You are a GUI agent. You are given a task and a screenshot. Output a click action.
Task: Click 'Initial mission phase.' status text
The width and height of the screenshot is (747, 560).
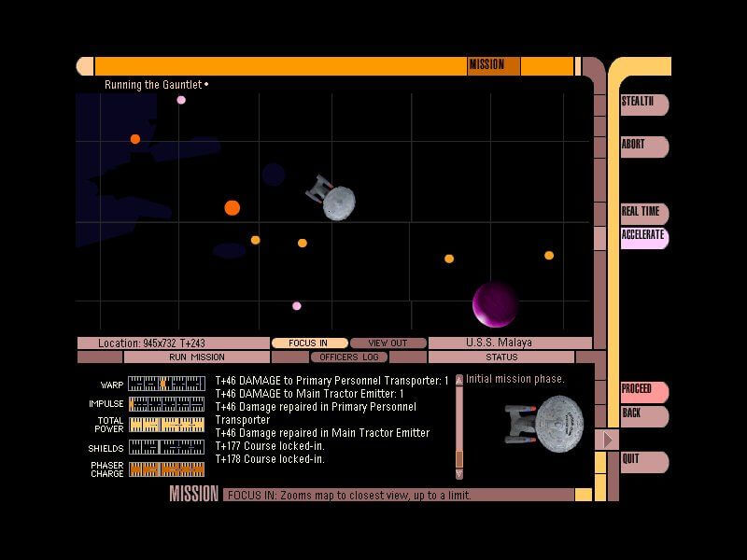pos(515,379)
